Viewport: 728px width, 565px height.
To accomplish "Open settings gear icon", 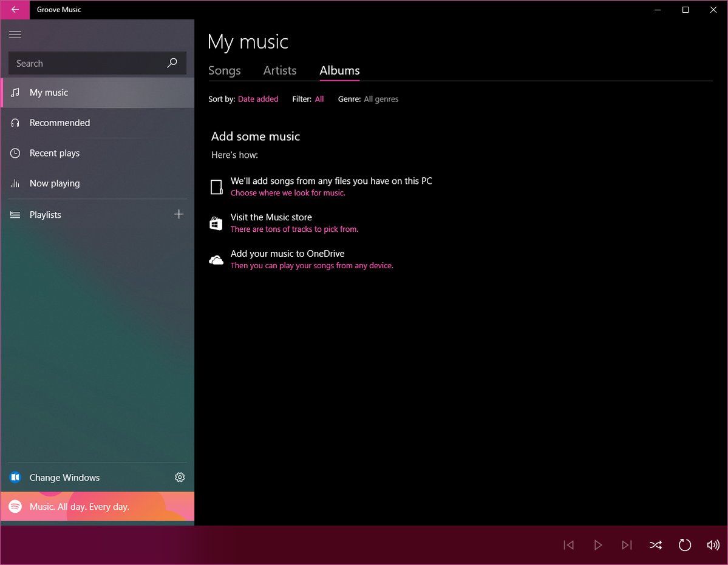I will [x=180, y=478].
